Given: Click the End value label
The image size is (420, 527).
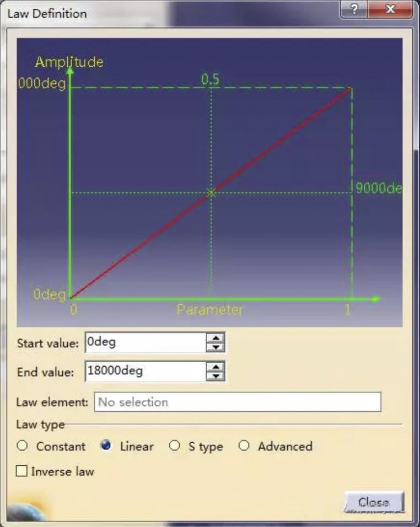Looking at the screenshot, I should click(x=45, y=372).
